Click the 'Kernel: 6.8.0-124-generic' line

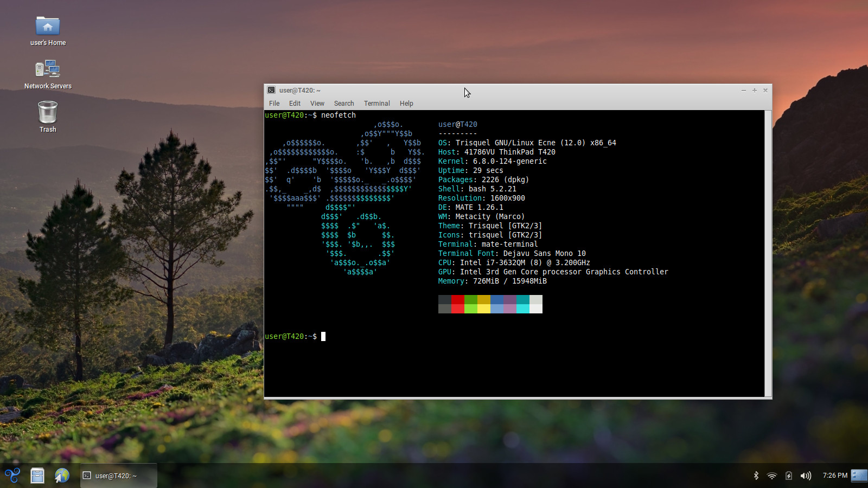click(x=493, y=161)
